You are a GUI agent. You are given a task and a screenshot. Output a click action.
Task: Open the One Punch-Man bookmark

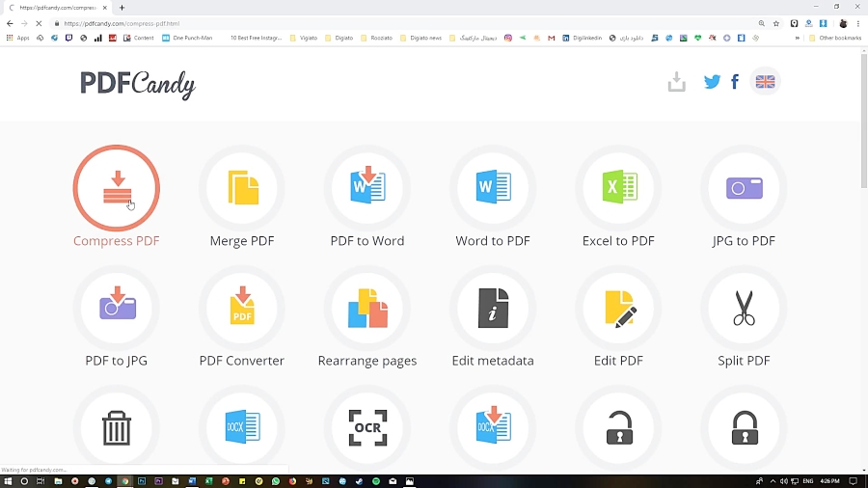click(187, 39)
